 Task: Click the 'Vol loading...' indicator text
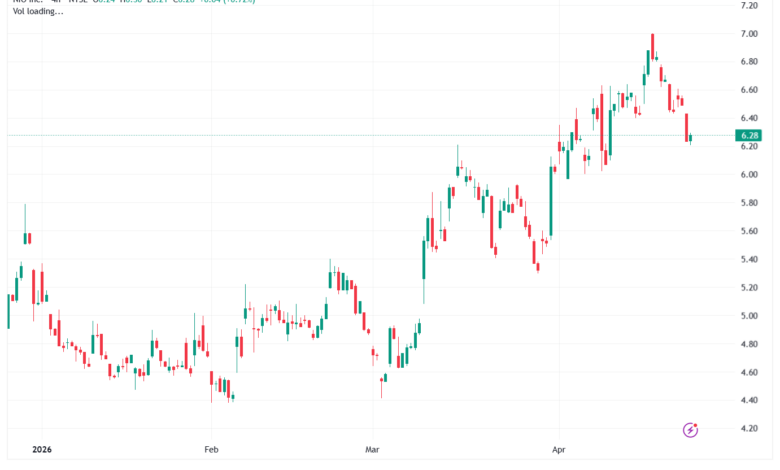click(x=38, y=11)
